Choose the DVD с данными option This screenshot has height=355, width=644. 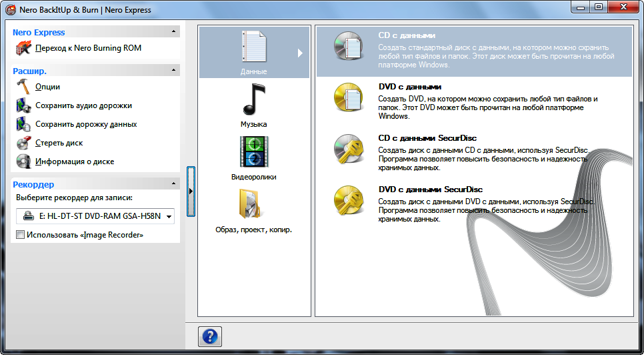pos(410,87)
